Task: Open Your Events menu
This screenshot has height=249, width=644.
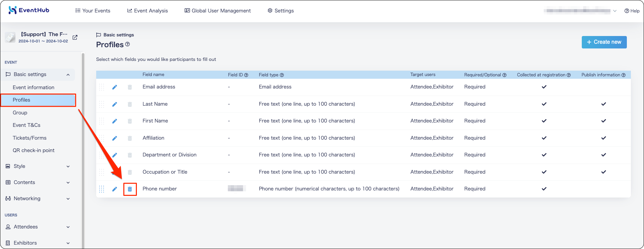Action: 93,11
